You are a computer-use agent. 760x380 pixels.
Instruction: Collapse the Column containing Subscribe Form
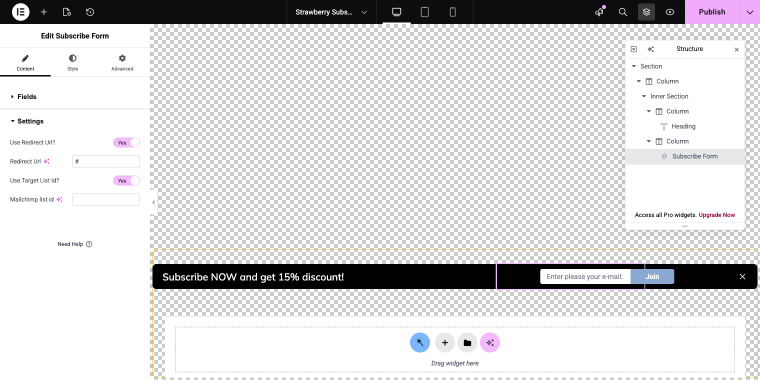tap(649, 142)
